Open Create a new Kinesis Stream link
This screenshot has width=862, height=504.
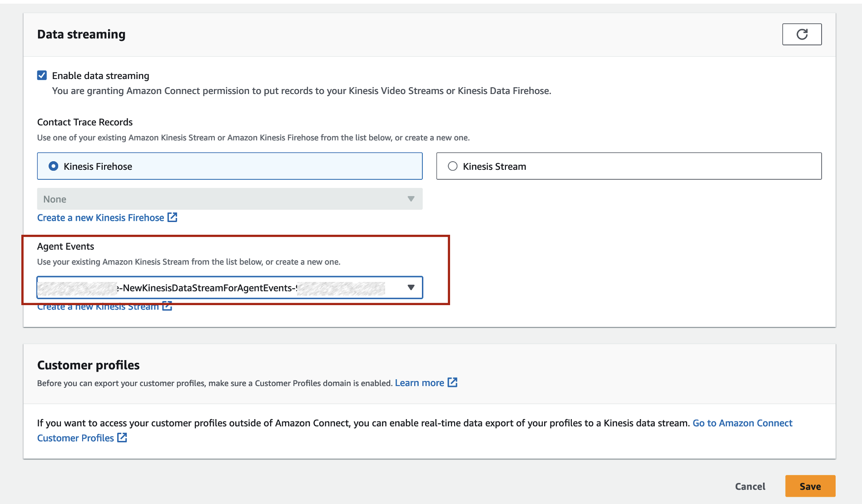point(98,307)
